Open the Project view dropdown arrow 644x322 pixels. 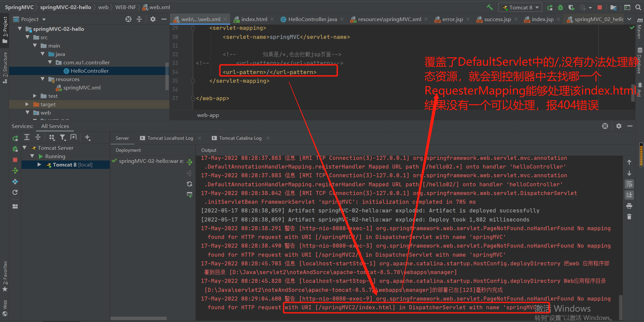[44, 19]
